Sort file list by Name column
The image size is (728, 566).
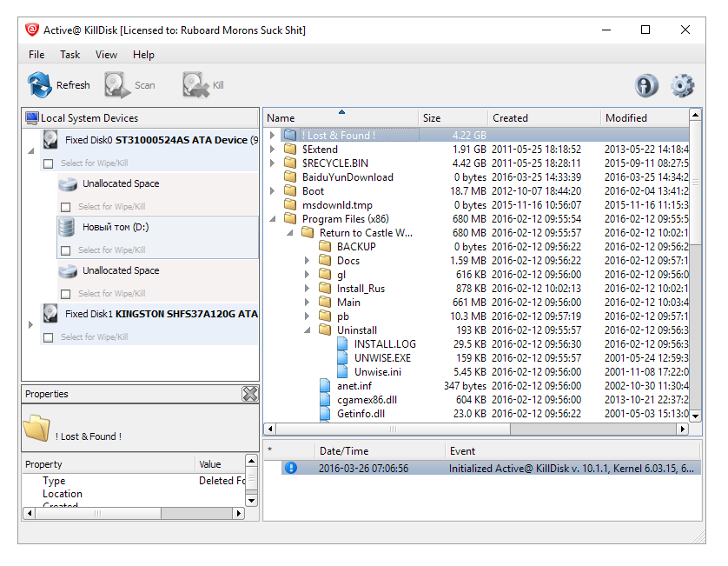tap(341, 118)
